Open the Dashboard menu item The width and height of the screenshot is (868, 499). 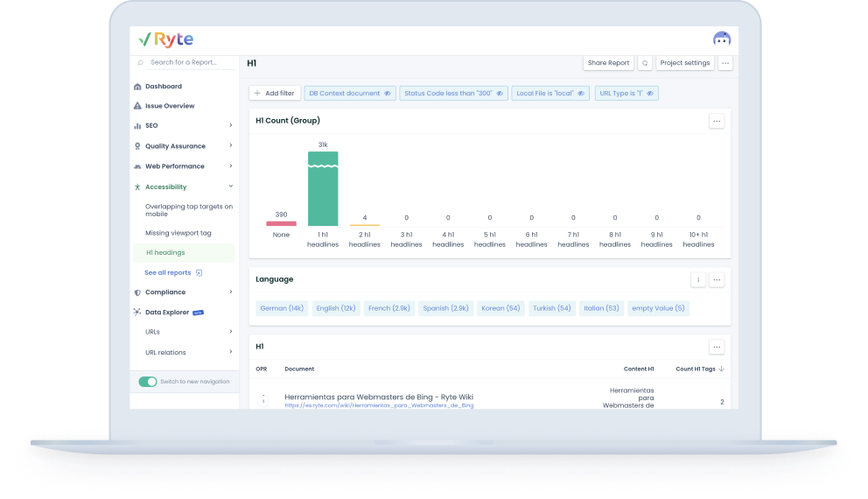tap(164, 87)
